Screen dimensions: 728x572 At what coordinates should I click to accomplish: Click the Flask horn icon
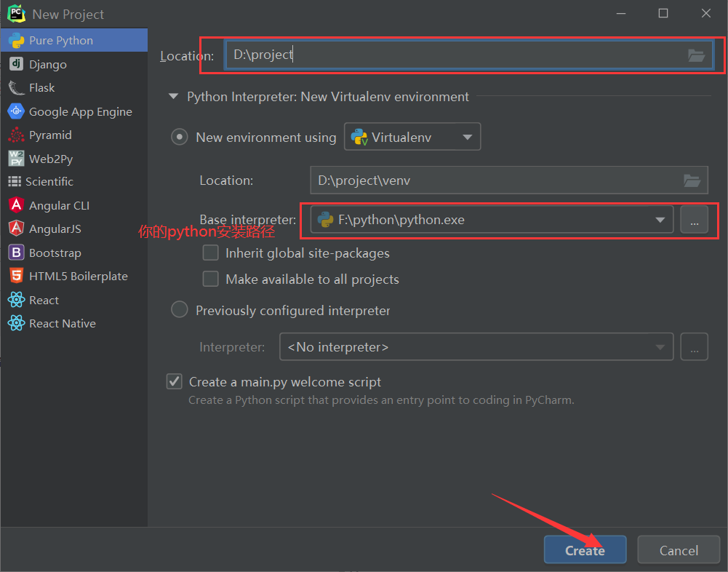16,87
